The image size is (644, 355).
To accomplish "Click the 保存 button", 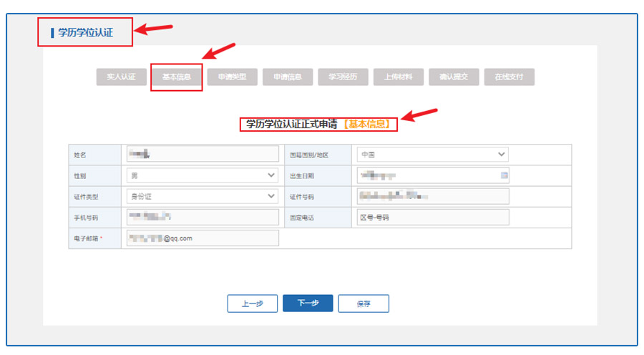I will pos(364,303).
